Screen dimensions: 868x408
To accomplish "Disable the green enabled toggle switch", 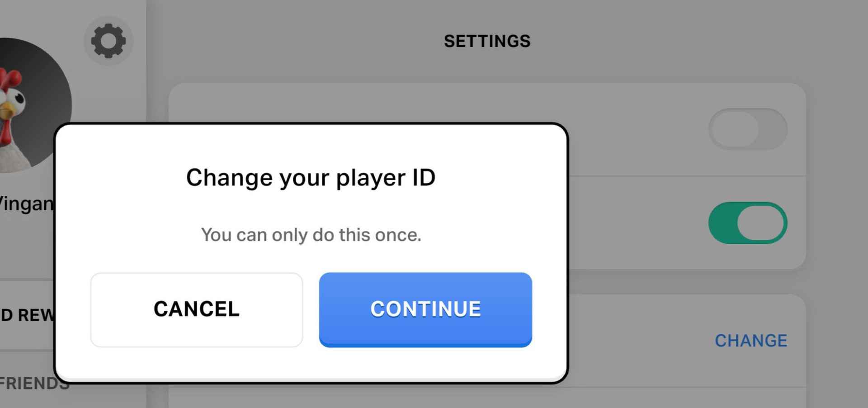I will (747, 223).
